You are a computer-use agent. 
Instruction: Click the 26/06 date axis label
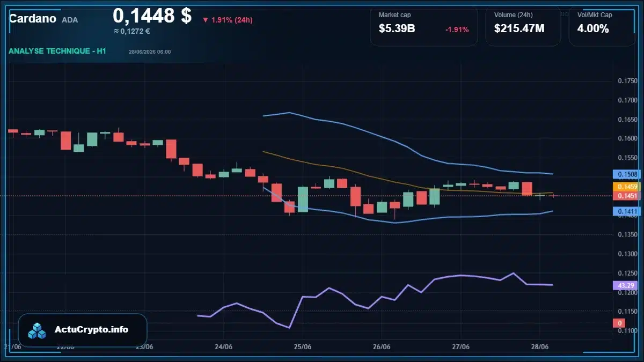point(382,347)
